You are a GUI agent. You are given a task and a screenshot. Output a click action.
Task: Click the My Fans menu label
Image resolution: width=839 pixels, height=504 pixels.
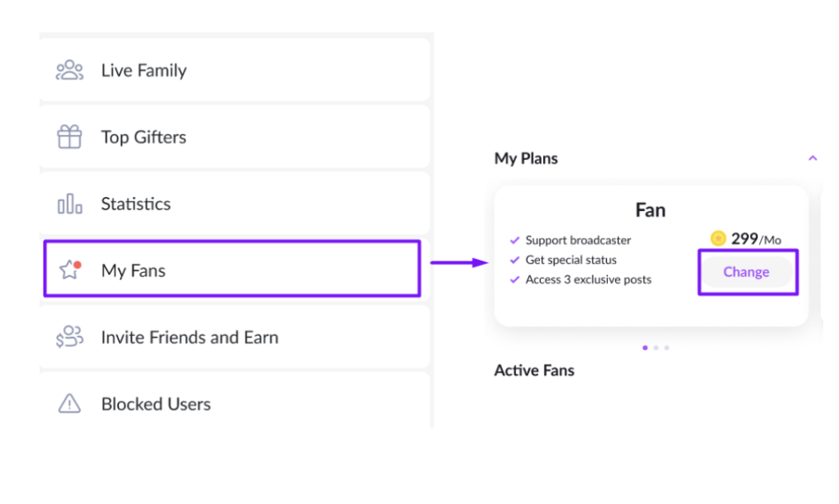click(x=133, y=270)
